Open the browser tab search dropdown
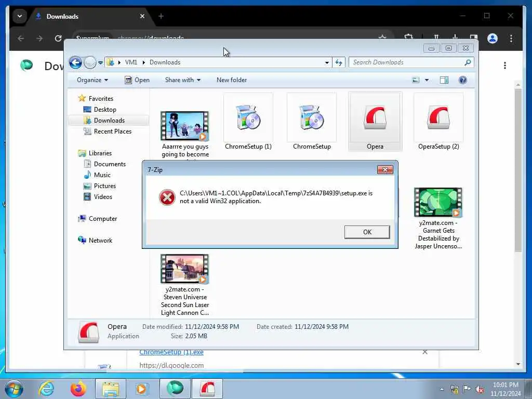Image resolution: width=532 pixels, height=399 pixels. click(20, 16)
